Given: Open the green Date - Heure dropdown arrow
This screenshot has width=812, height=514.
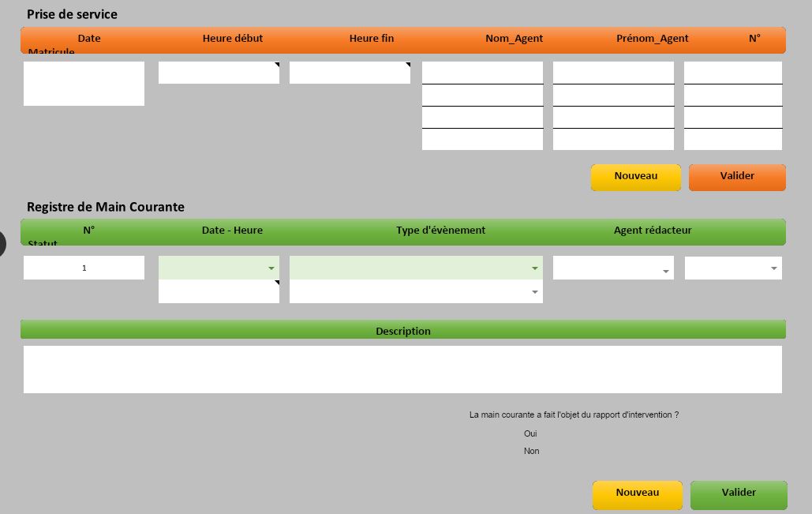Looking at the screenshot, I should pyautogui.click(x=271, y=268).
